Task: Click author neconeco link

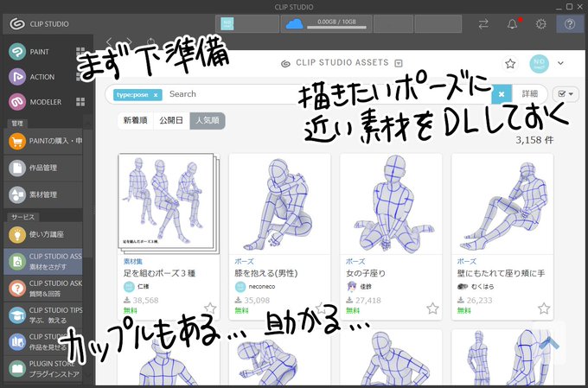Action: 262,287
